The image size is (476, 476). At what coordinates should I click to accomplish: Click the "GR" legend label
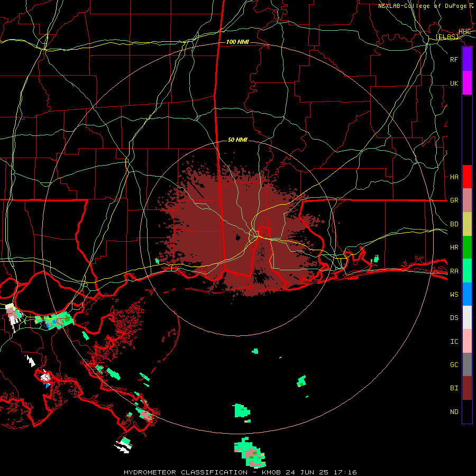(x=454, y=200)
